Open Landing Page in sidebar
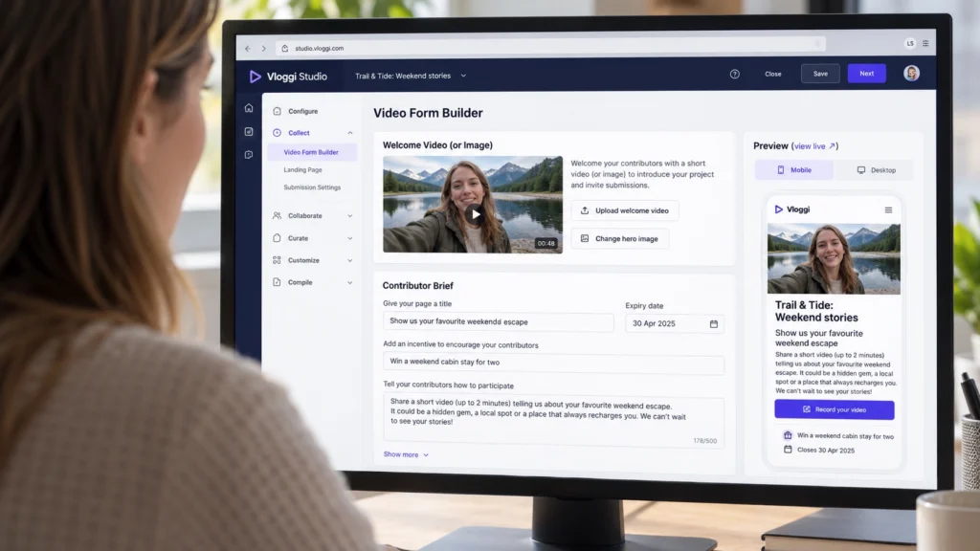 point(303,170)
